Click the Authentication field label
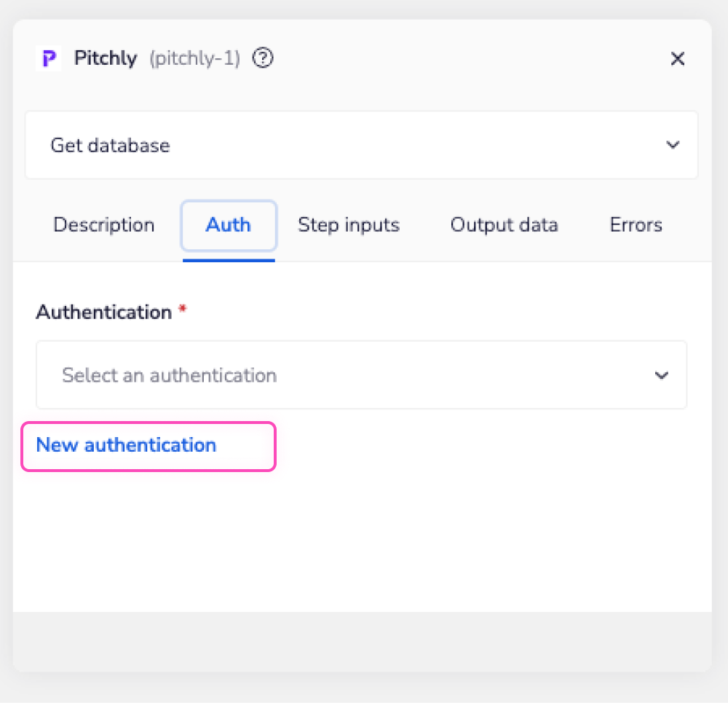This screenshot has width=728, height=703. coord(102,312)
